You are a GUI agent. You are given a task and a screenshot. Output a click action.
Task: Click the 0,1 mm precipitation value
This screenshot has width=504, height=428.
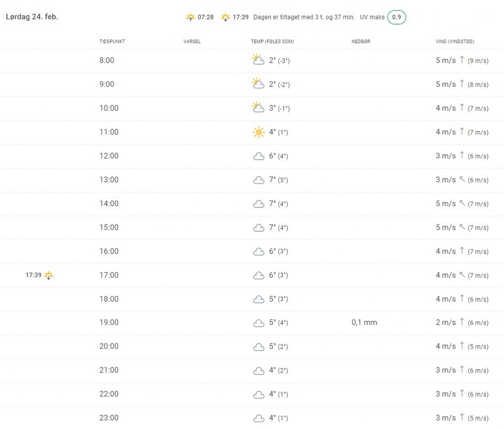pyautogui.click(x=365, y=323)
